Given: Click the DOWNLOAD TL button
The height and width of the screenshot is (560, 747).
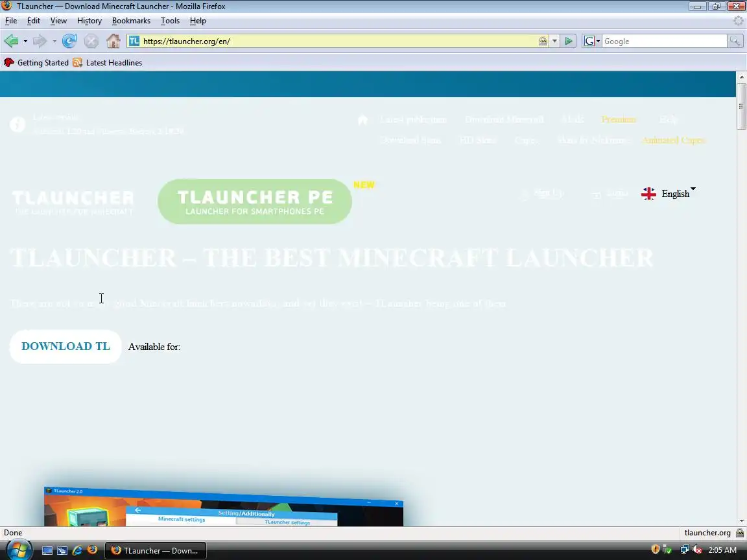Looking at the screenshot, I should [65, 346].
